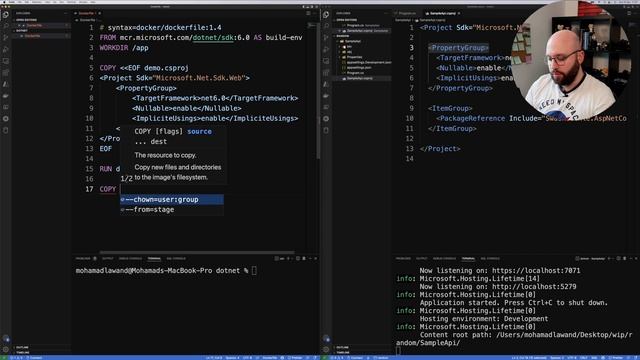Kill the right window terminal via trash icon
Screen dimensions: 640x360
[x=624, y=258]
